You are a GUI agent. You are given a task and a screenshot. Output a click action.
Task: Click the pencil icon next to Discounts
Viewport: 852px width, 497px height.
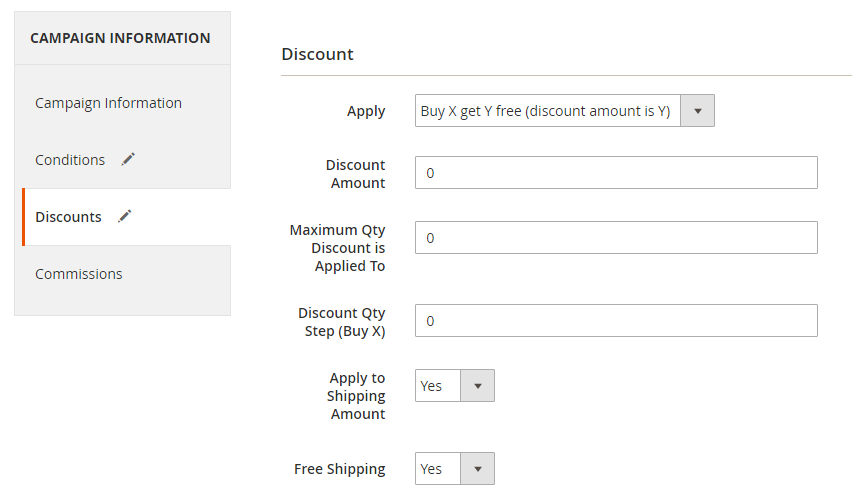click(x=125, y=216)
